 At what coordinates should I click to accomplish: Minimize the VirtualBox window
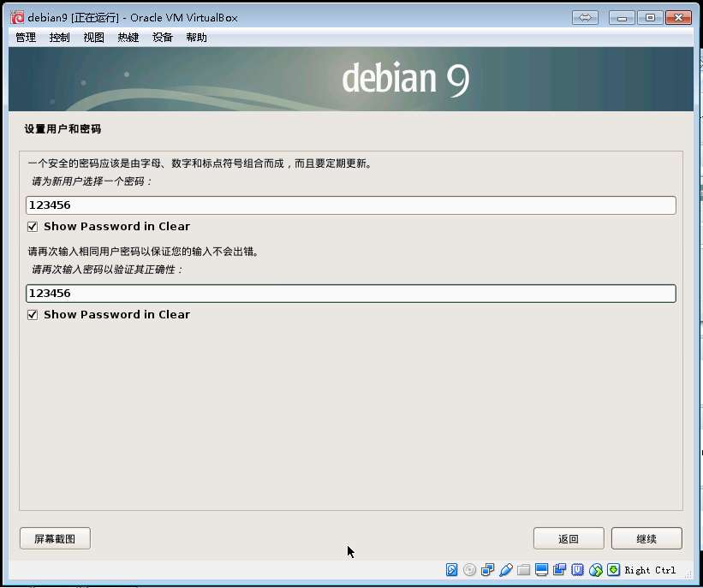pos(622,17)
